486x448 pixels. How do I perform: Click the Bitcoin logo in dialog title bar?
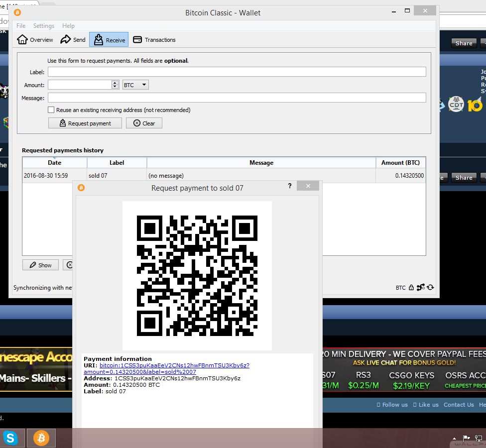(81, 188)
